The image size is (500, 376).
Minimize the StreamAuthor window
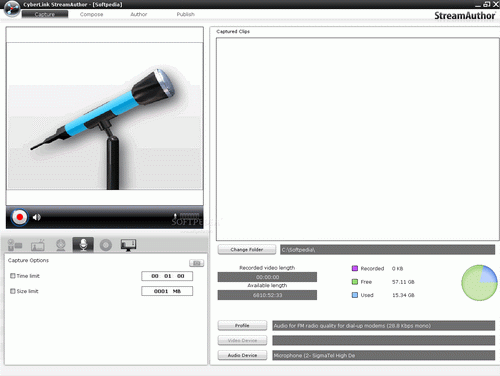pyautogui.click(x=478, y=5)
